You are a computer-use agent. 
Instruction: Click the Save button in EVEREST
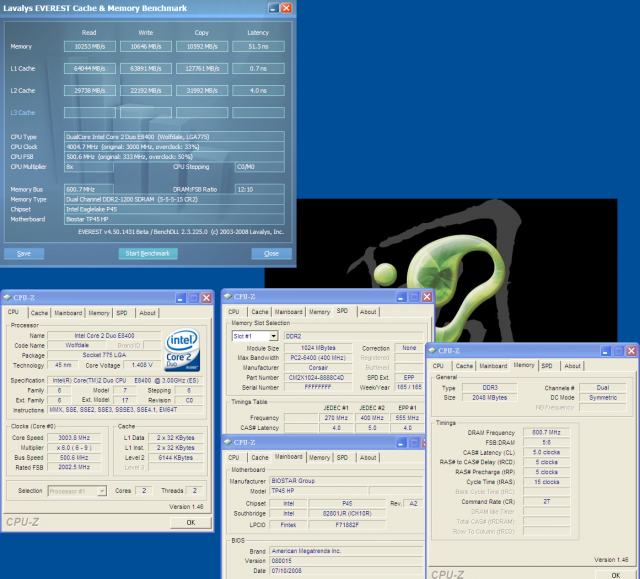(24, 253)
